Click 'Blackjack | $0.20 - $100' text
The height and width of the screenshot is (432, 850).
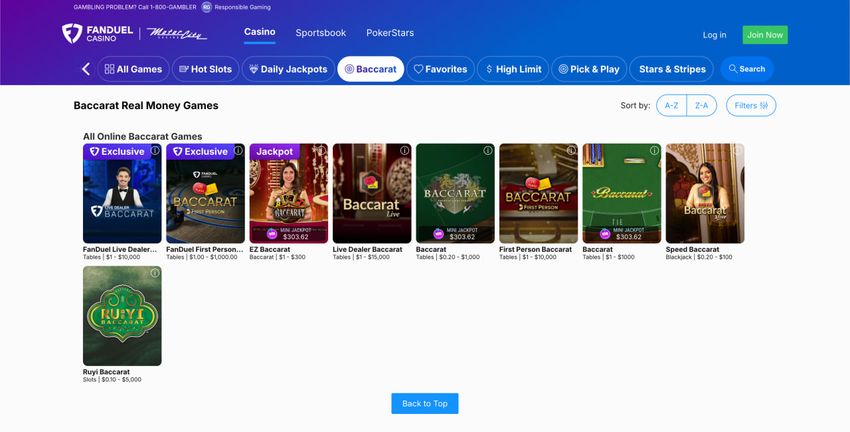click(699, 257)
